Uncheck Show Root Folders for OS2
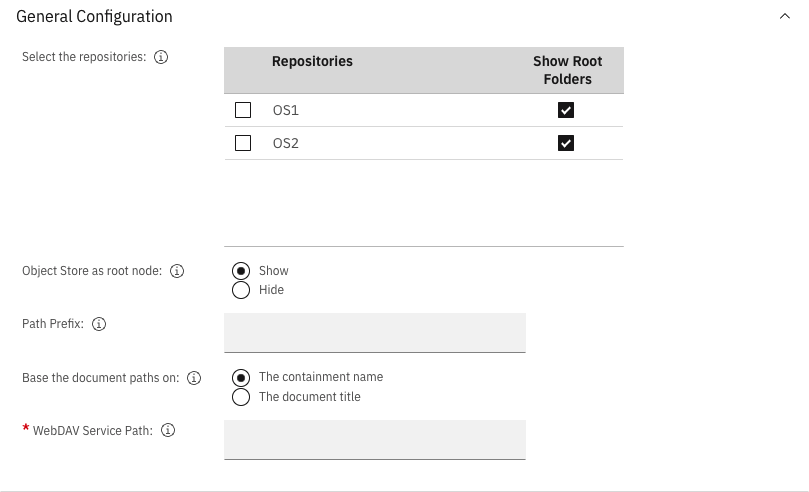 pos(566,143)
